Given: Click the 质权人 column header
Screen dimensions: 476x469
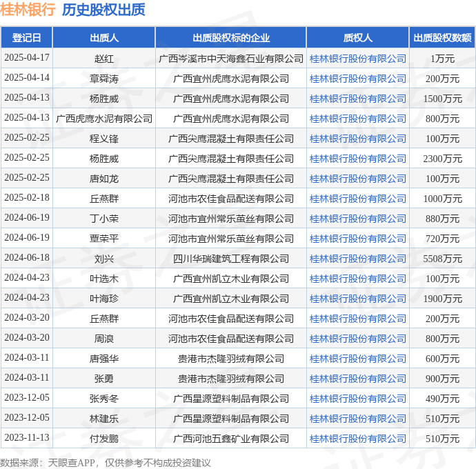Looking at the screenshot, I should 358,38.
